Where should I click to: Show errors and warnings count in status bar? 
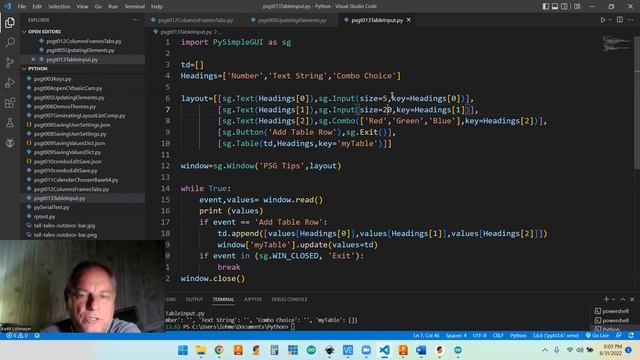pos(17,336)
